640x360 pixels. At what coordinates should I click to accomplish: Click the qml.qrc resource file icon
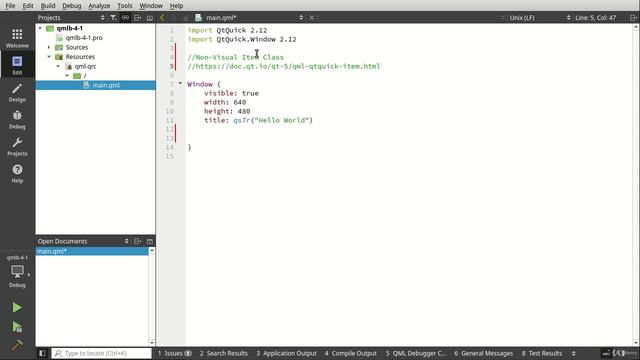69,66
